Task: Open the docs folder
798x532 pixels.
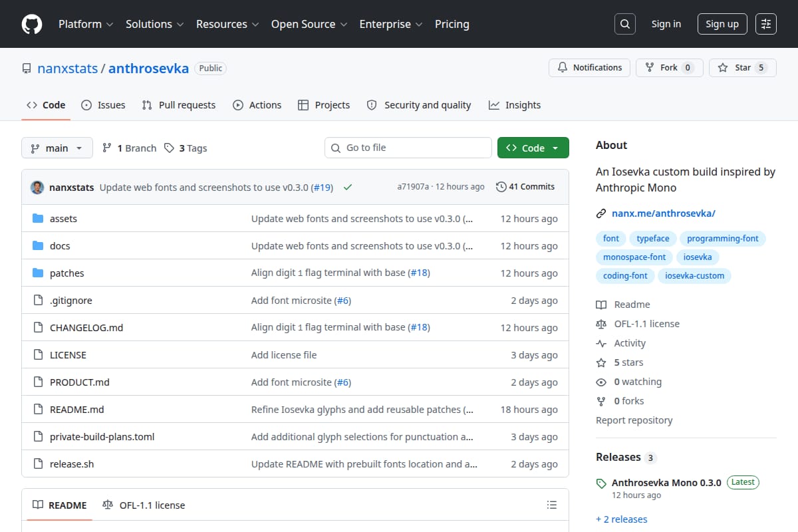Action: (x=60, y=246)
